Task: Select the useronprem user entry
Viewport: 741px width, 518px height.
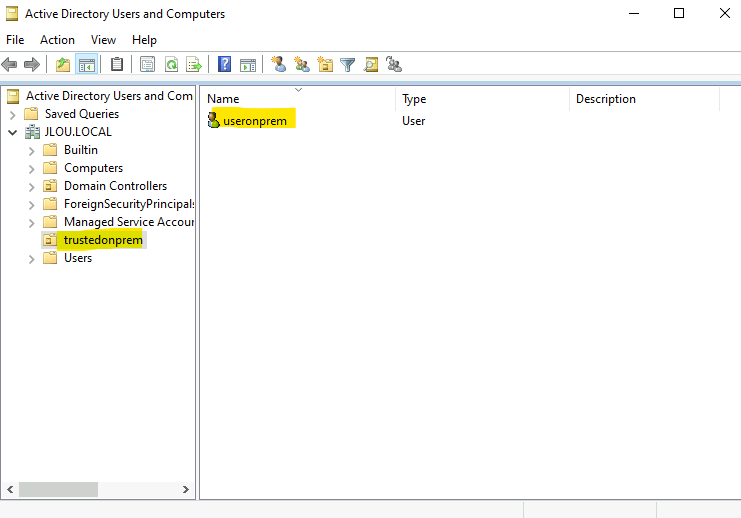Action: pyautogui.click(x=255, y=121)
